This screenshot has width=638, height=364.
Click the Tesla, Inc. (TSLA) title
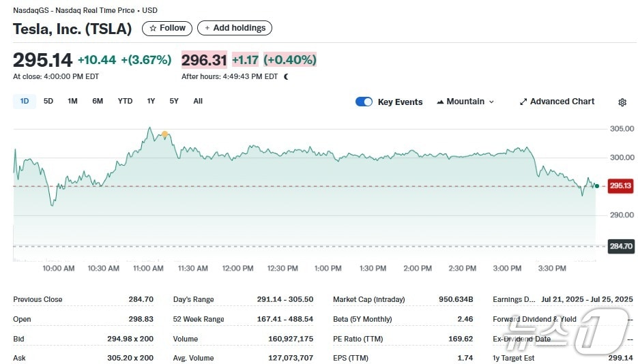(x=72, y=29)
